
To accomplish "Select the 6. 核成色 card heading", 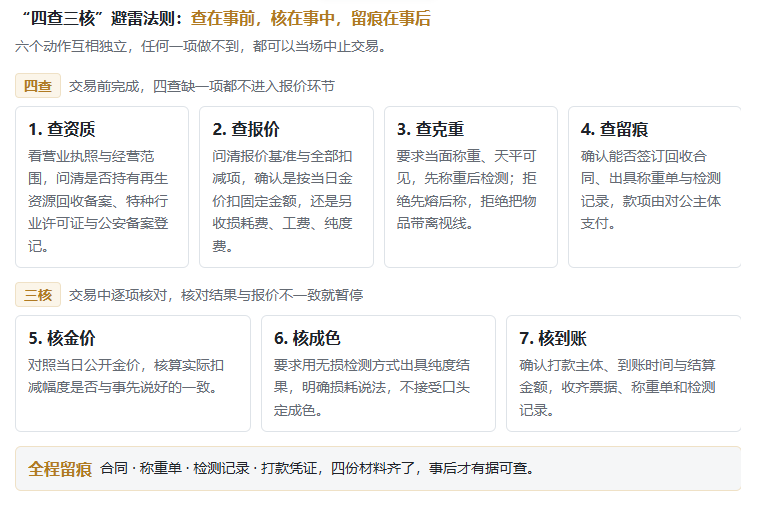I will pos(307,338).
